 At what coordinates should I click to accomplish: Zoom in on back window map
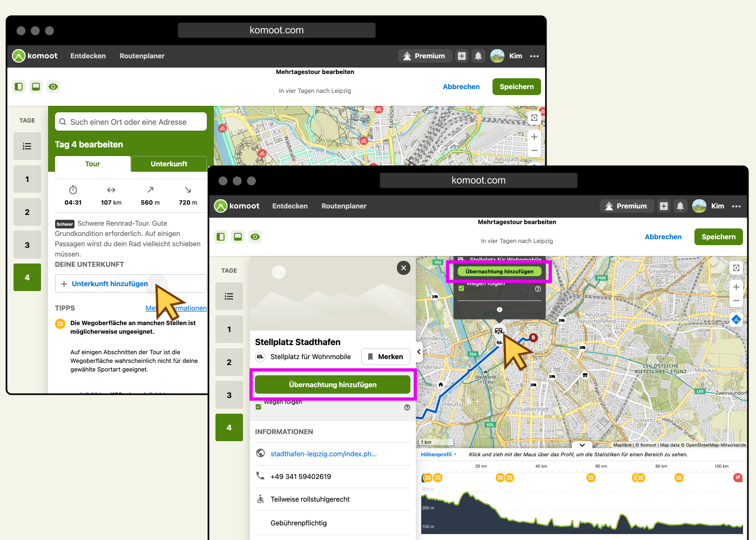pyautogui.click(x=534, y=137)
